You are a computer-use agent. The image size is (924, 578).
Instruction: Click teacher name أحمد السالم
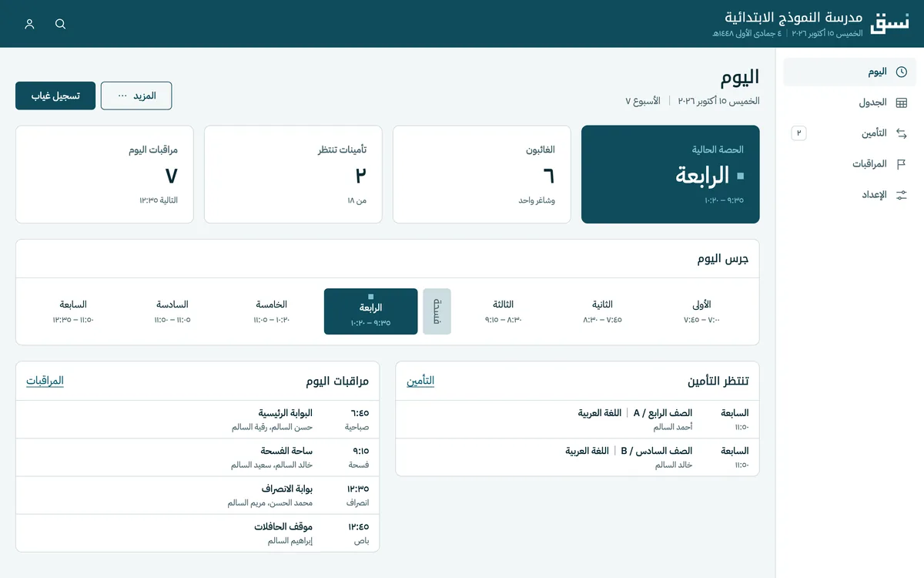tap(673, 427)
